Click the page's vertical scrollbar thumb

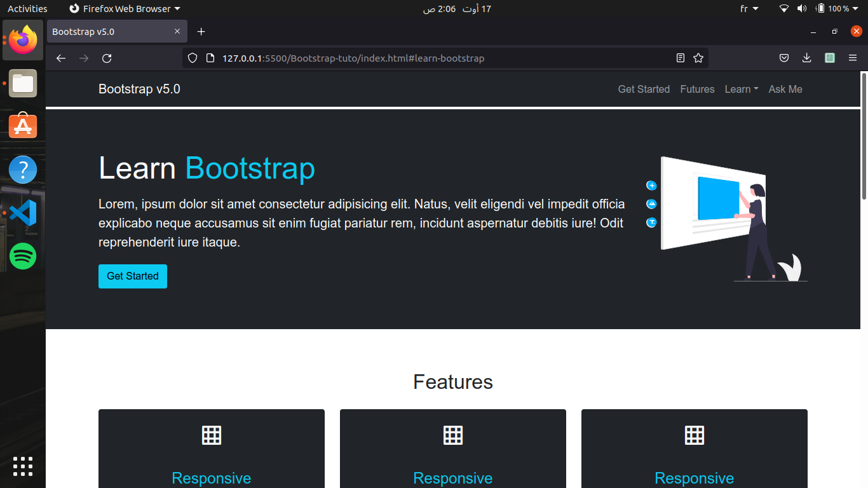click(864, 137)
